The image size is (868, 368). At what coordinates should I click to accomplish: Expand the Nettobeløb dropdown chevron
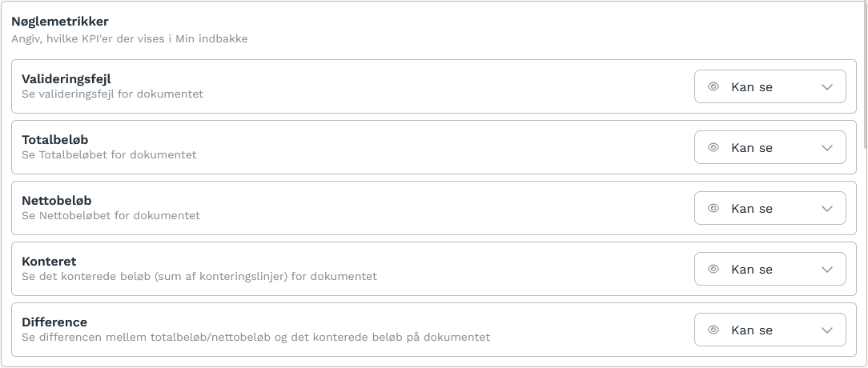point(827,209)
